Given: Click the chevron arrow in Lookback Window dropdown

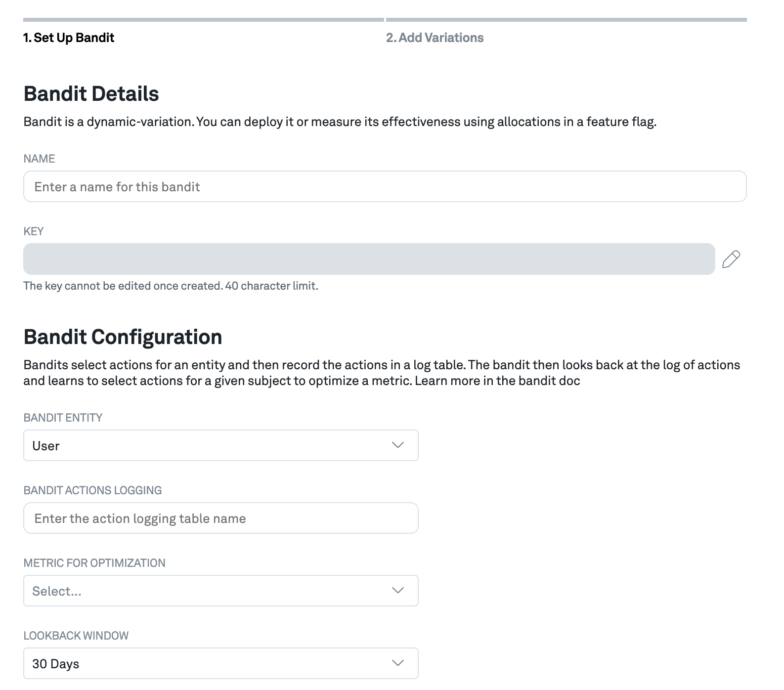Looking at the screenshot, I should pos(397,663).
